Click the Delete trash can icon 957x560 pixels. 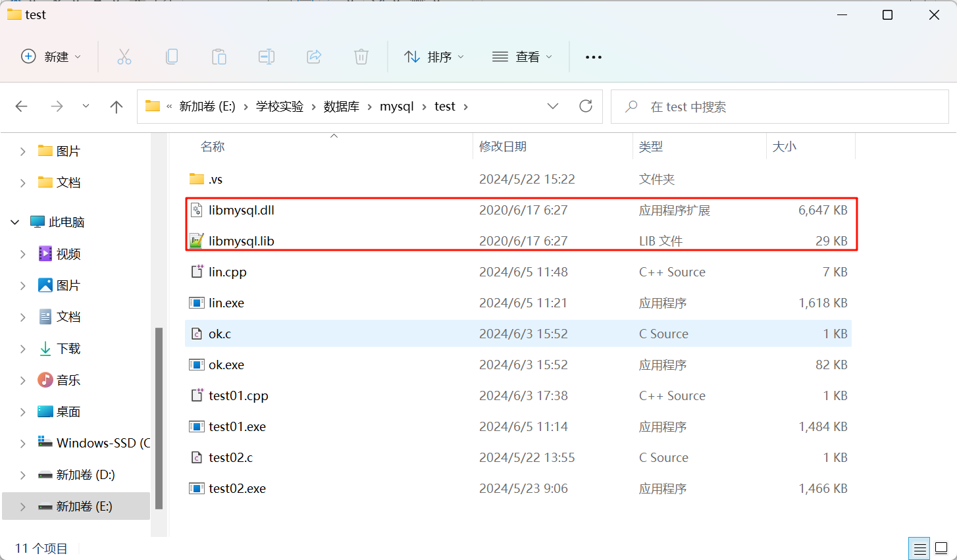361,57
